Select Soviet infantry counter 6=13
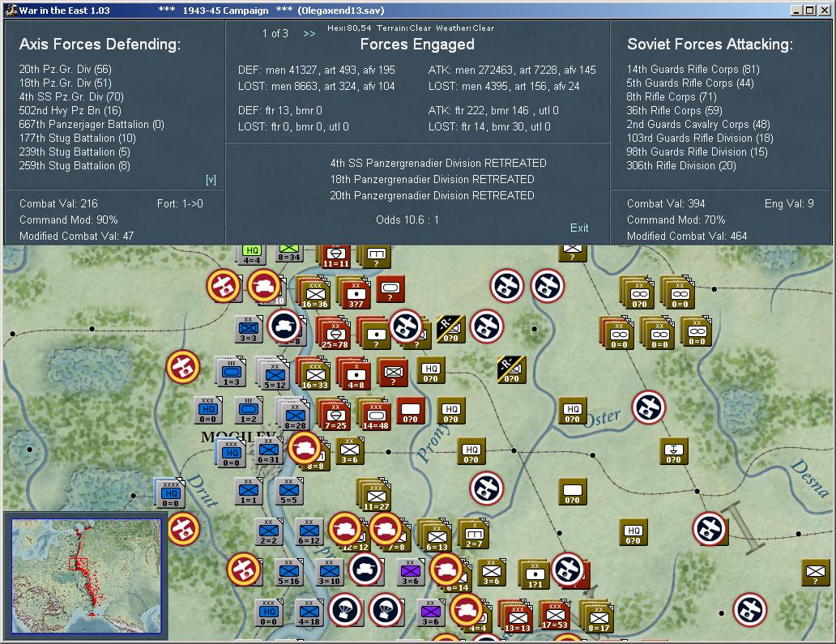This screenshot has width=836, height=644. (436, 537)
